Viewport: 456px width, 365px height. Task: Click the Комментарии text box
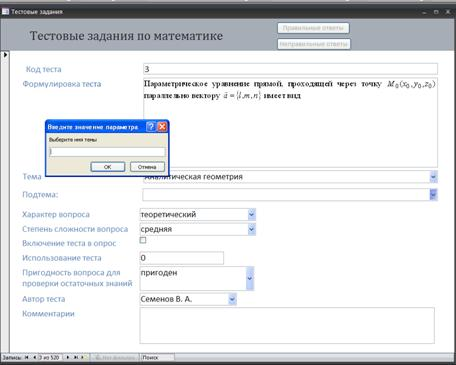[x=287, y=325]
